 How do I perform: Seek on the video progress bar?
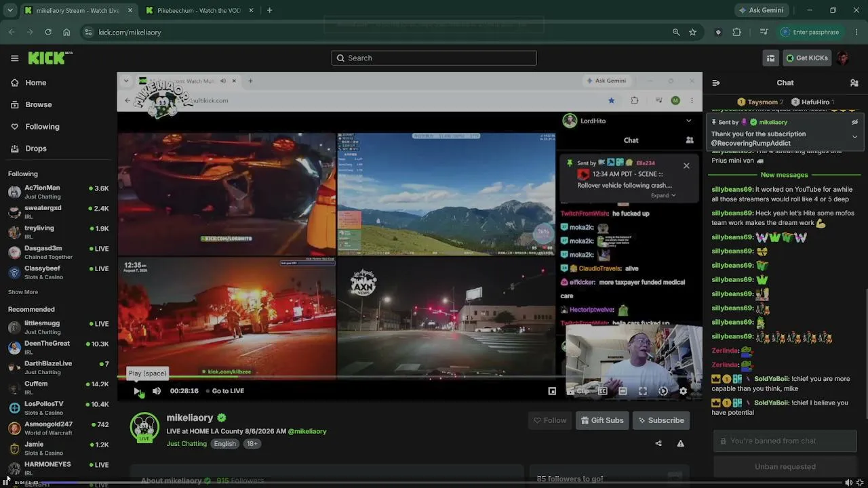pos(410,378)
